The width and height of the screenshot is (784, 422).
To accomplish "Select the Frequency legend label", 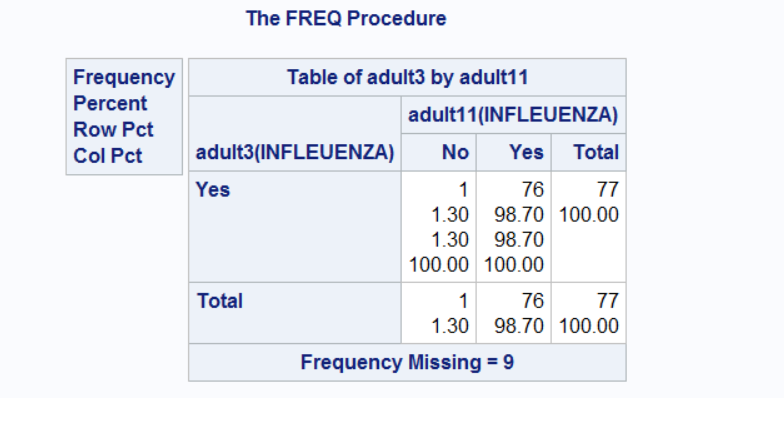I will (123, 77).
